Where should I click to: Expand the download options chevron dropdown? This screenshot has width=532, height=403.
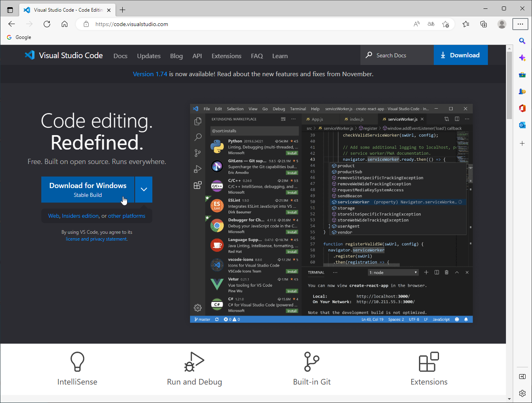(x=144, y=190)
